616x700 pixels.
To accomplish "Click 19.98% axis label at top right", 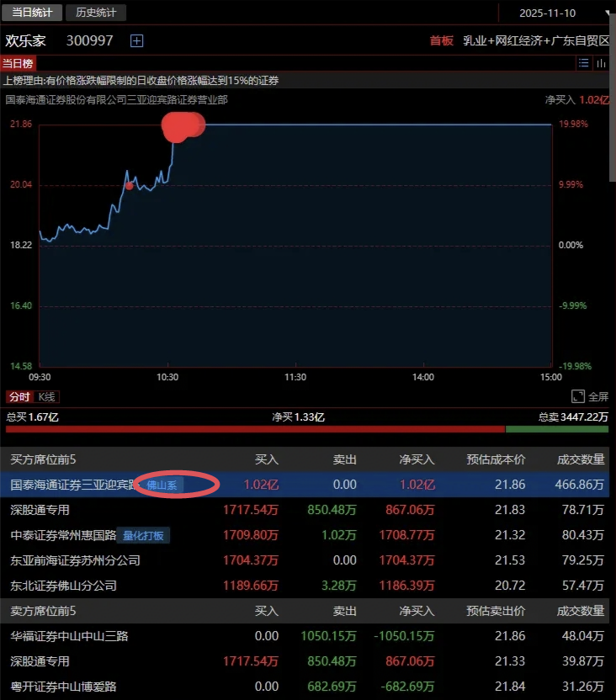I will point(573,125).
